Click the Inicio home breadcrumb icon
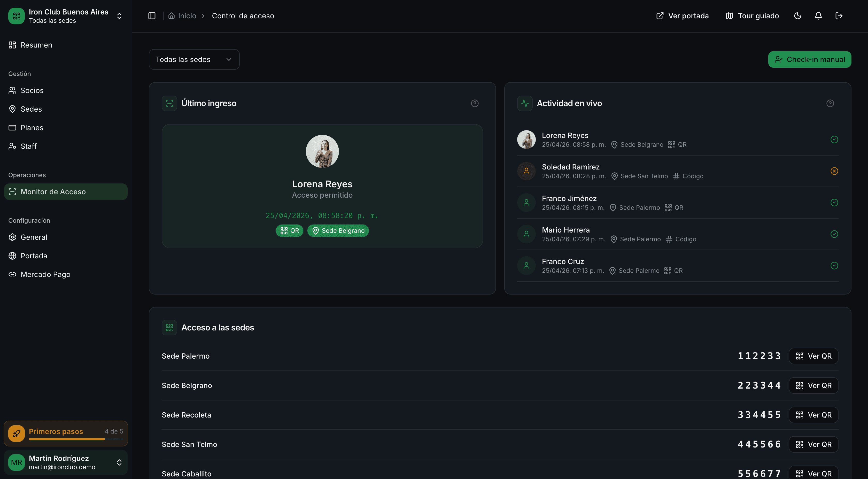 [x=172, y=16]
